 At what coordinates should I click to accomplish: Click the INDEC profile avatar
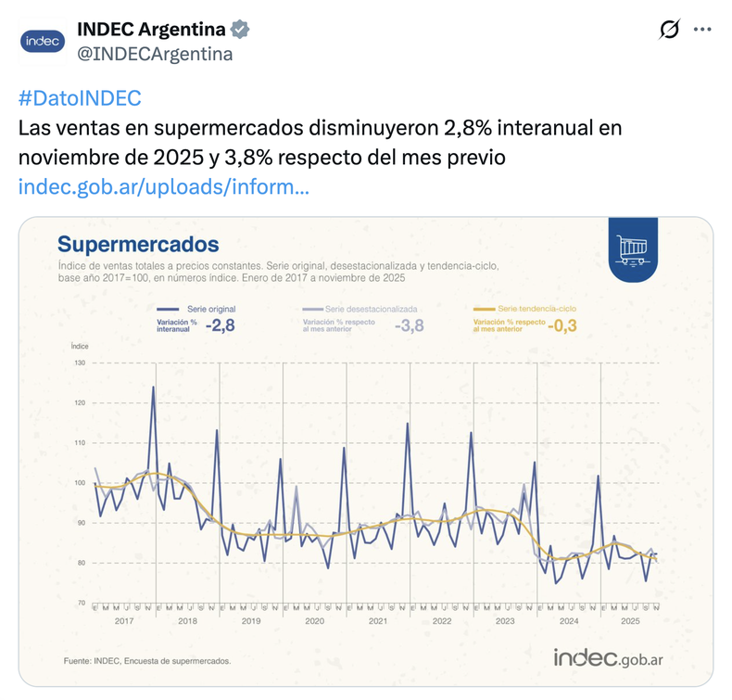44,42
